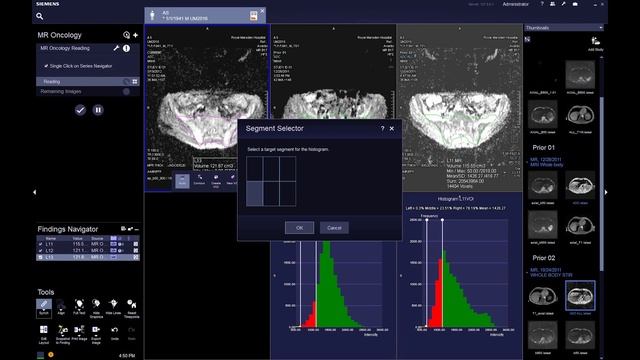640x360 pixels.
Task: Click the Value column header in Findings Navigator
Action: 78,238
